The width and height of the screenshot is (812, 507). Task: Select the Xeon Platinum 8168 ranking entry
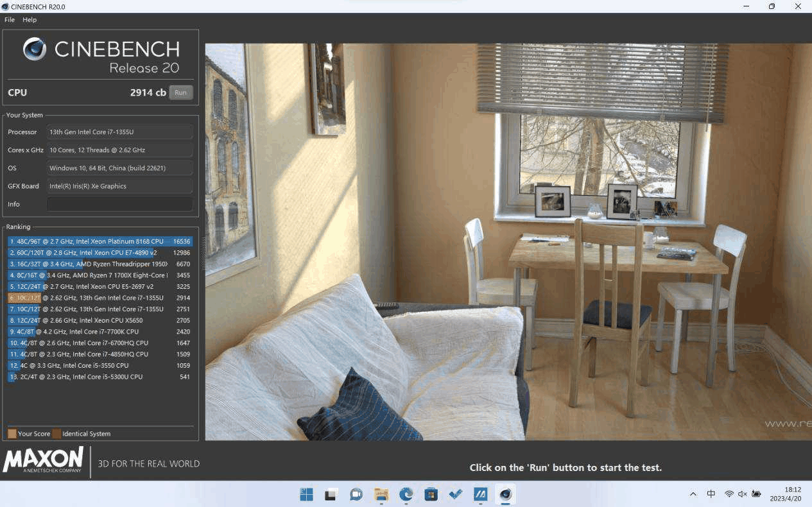[x=99, y=241]
